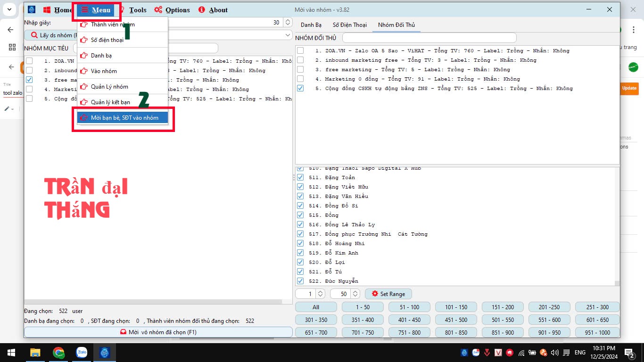
Task: Click the app logo in title bar
Action: (x=32, y=9)
